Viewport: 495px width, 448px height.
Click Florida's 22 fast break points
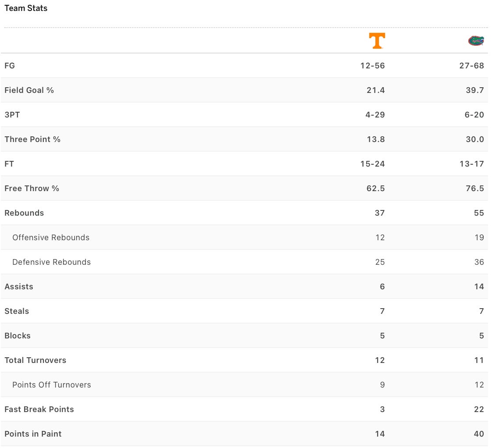coord(479,409)
